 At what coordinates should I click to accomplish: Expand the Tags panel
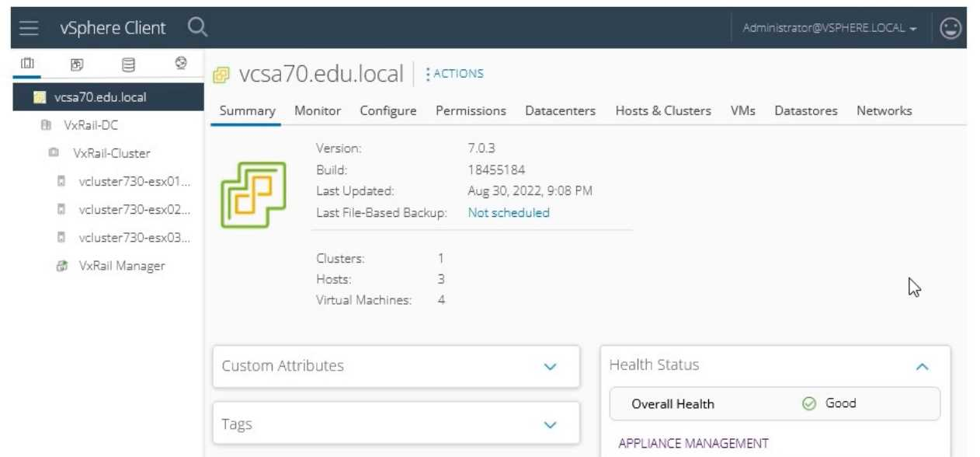pos(550,424)
